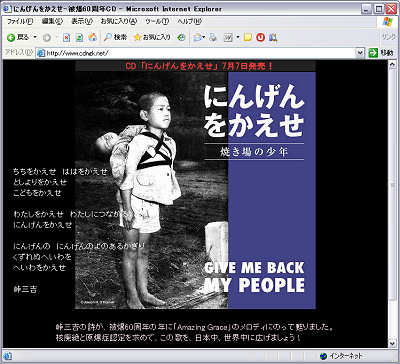Click the History/Media toolbar icon
This screenshot has height=364, width=400.
coord(181,38)
